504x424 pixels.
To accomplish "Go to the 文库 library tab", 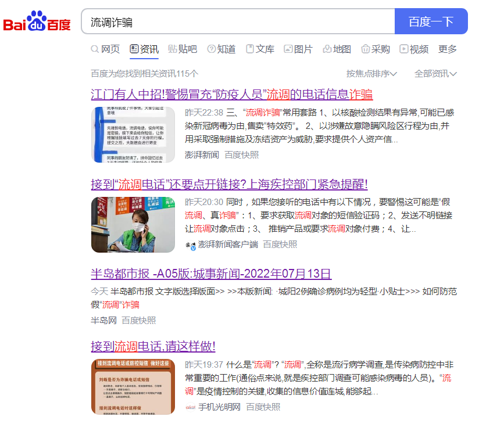I will pyautogui.click(x=260, y=49).
